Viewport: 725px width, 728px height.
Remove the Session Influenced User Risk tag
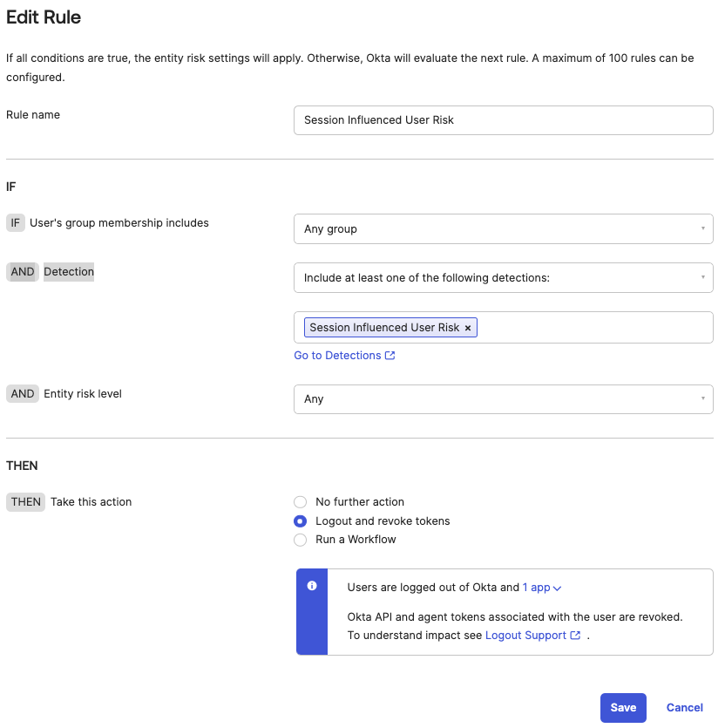click(x=468, y=328)
